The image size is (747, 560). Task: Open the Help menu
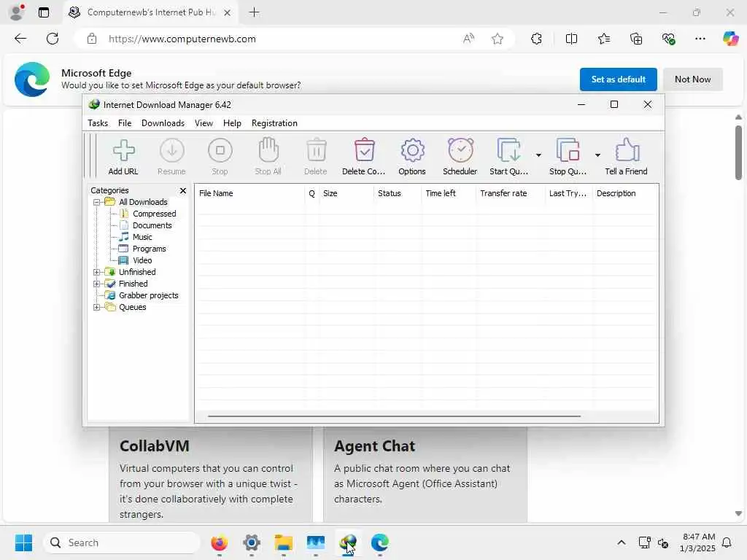pos(232,122)
